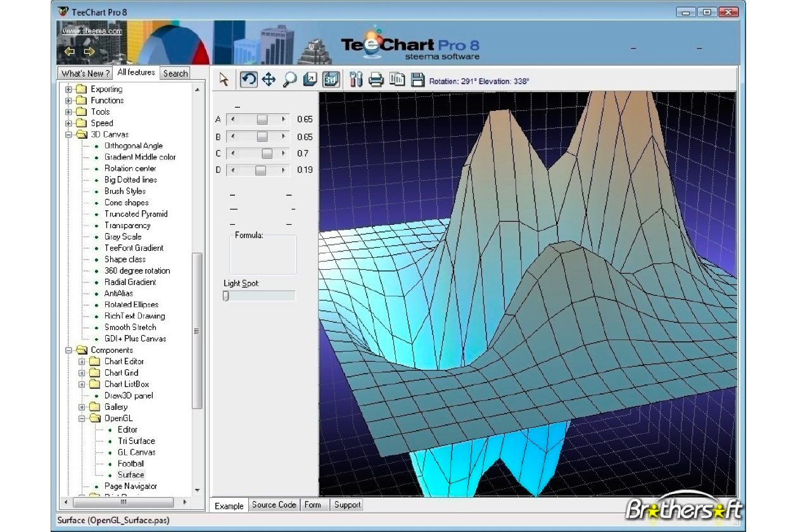Viewport: 798px width, 532px height.
Task: Select the magnifier Zoom tool
Action: [x=289, y=80]
